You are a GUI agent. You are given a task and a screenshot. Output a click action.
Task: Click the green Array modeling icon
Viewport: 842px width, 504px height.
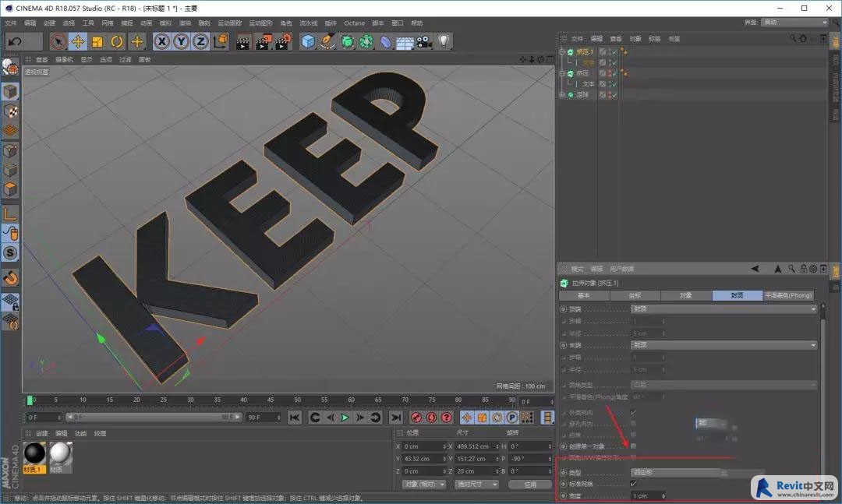point(366,41)
